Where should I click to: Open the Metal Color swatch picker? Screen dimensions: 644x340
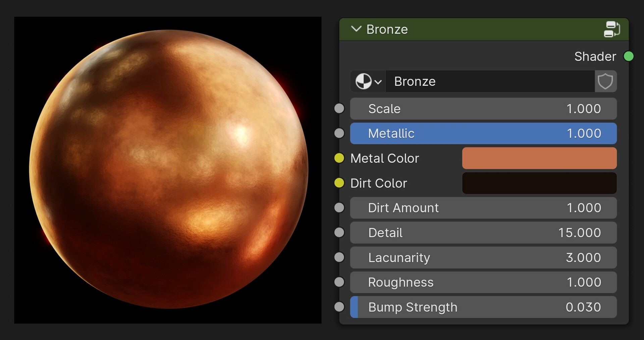(x=539, y=158)
